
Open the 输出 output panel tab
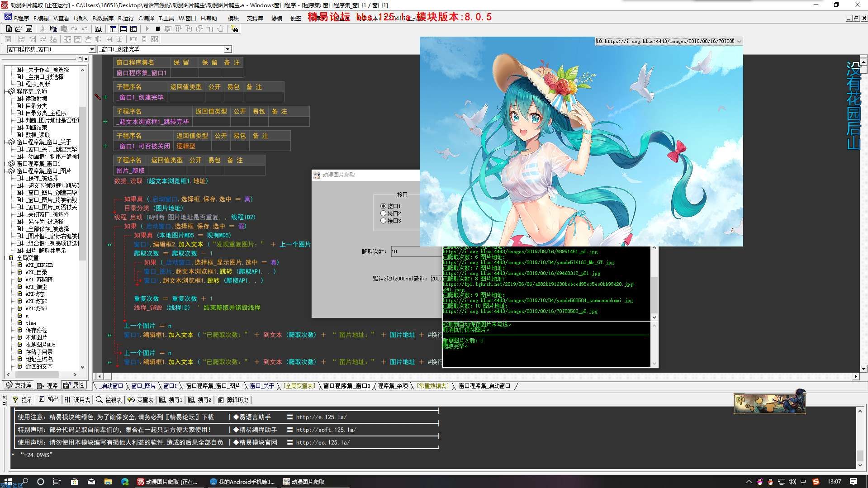pyautogui.click(x=49, y=399)
